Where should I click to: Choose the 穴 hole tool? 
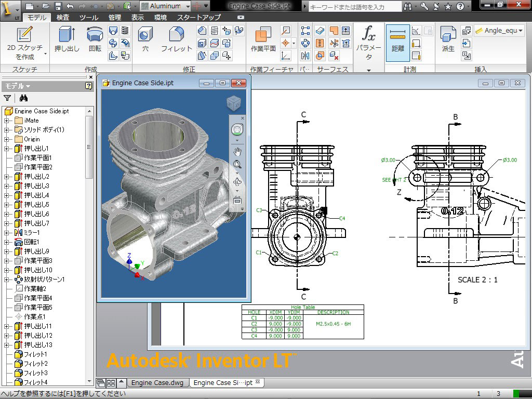[145, 40]
